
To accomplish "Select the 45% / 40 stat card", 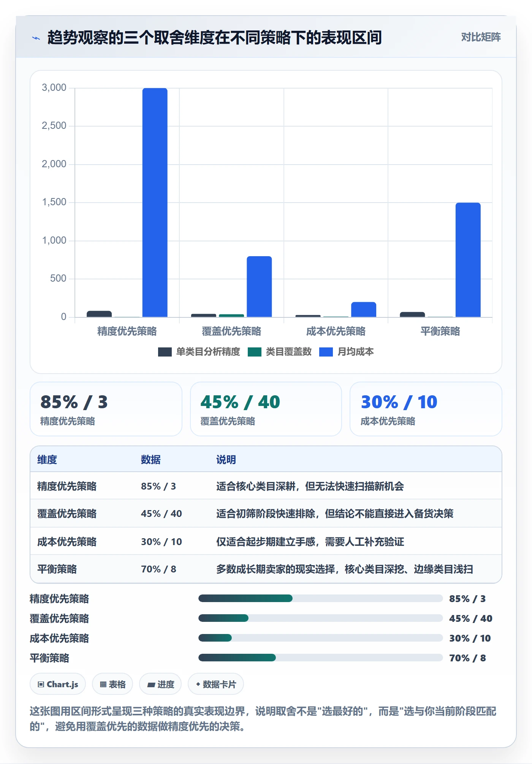I will click(266, 409).
